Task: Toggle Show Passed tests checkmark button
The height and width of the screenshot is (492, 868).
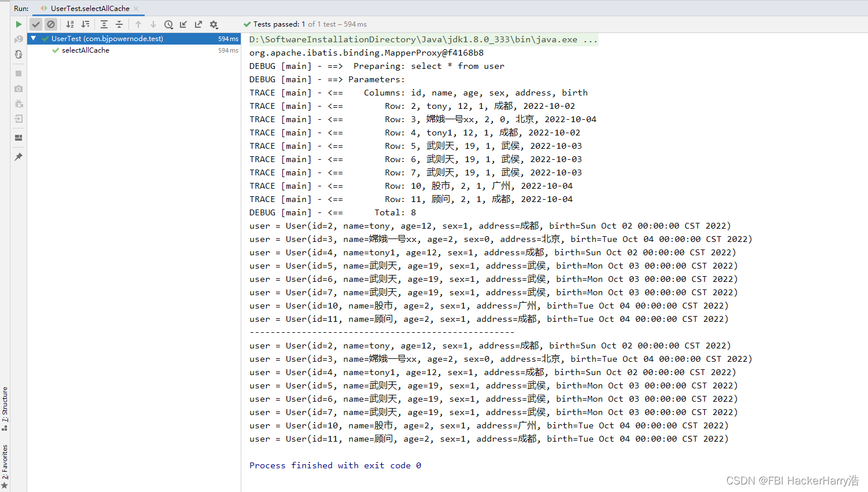Action: tap(36, 24)
